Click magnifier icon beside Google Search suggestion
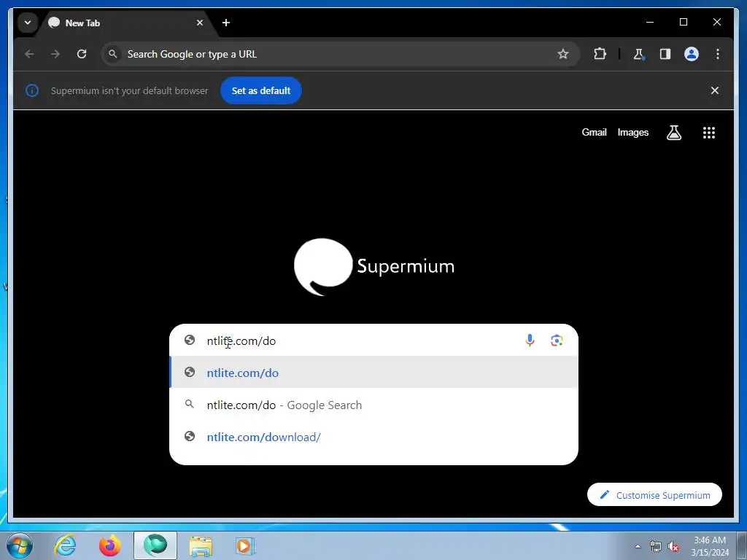This screenshot has height=560, width=747. pyautogui.click(x=190, y=404)
